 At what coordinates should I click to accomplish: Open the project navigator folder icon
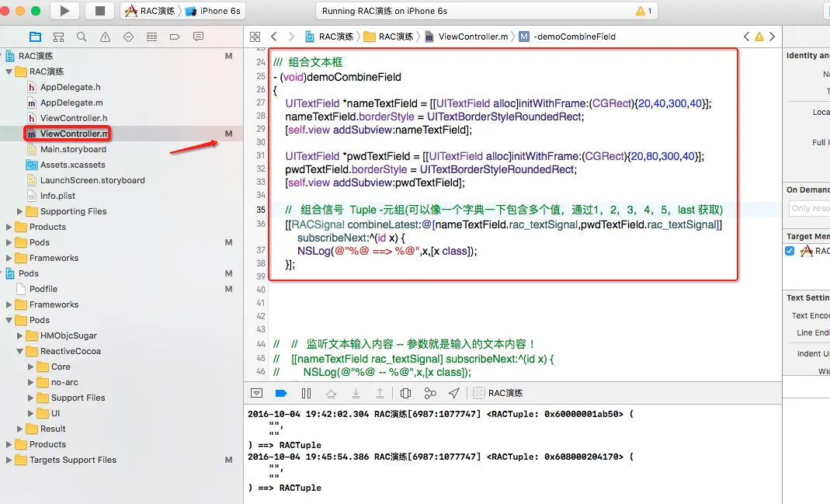(36, 36)
